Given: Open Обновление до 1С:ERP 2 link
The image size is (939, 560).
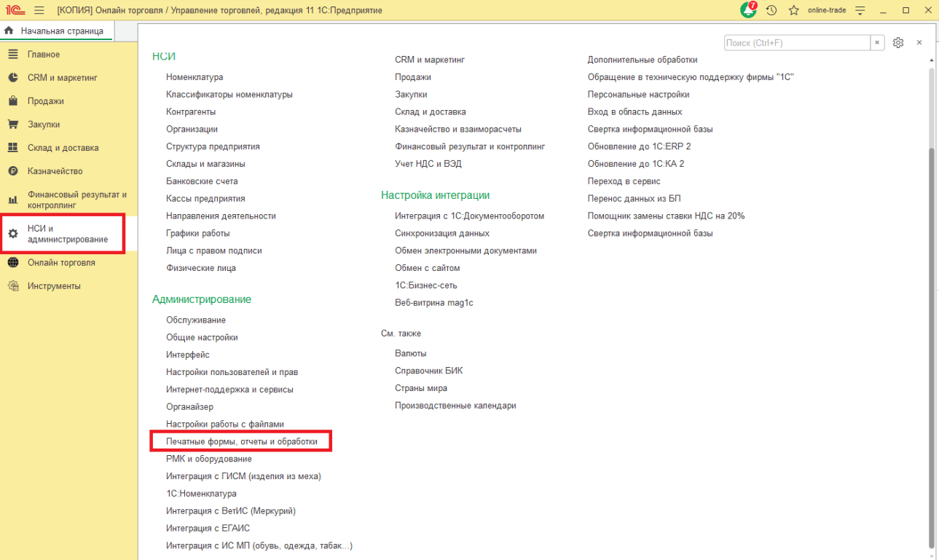Looking at the screenshot, I should click(x=640, y=146).
